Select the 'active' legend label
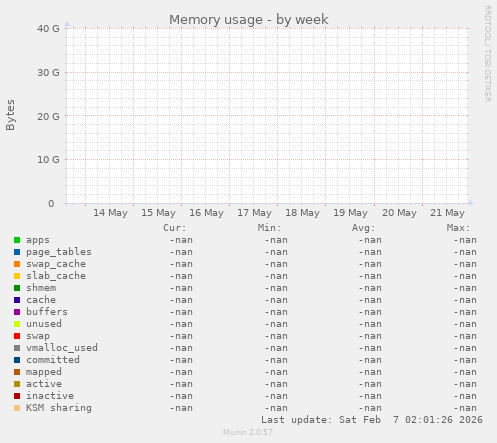Screen dimensions: 497x443 click(44, 384)
